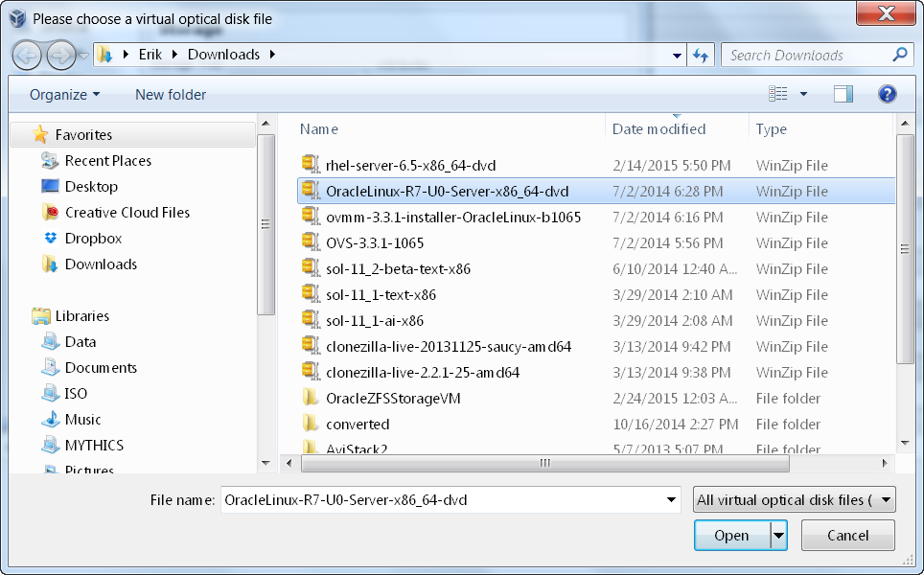This screenshot has width=924, height=575.
Task: Refresh the Downloads folder view
Action: coord(701,56)
